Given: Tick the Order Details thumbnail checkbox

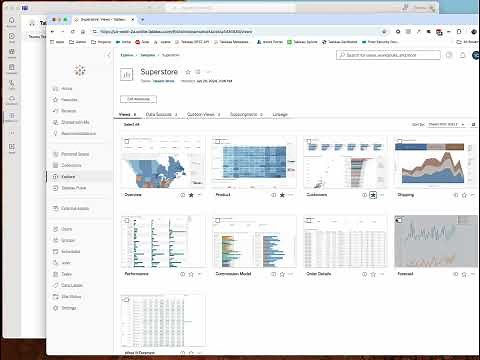Looking at the screenshot, I should click(309, 220).
